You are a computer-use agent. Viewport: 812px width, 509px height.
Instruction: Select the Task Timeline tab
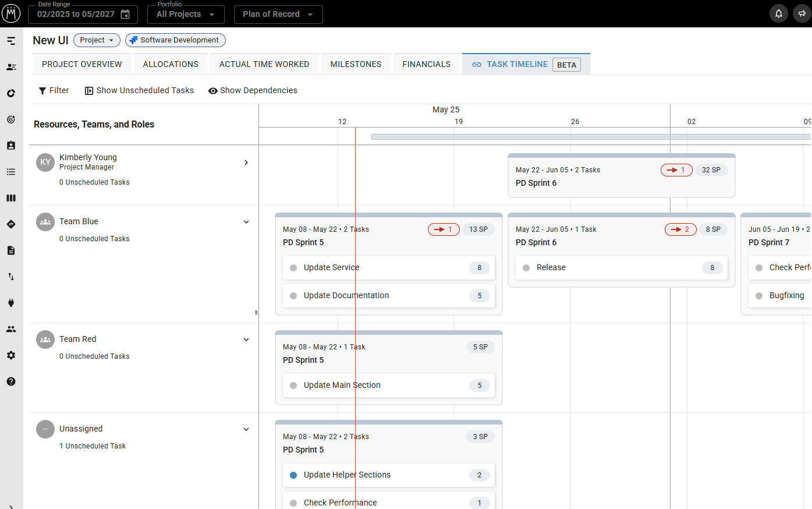pos(526,64)
